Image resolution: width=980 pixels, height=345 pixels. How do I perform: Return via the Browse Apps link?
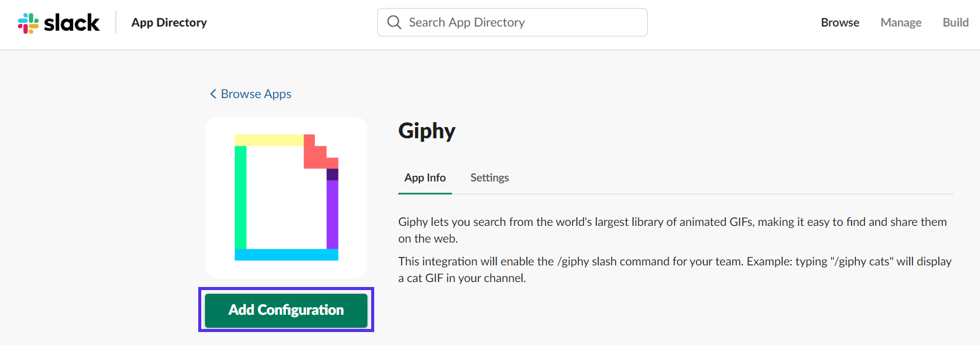(256, 94)
